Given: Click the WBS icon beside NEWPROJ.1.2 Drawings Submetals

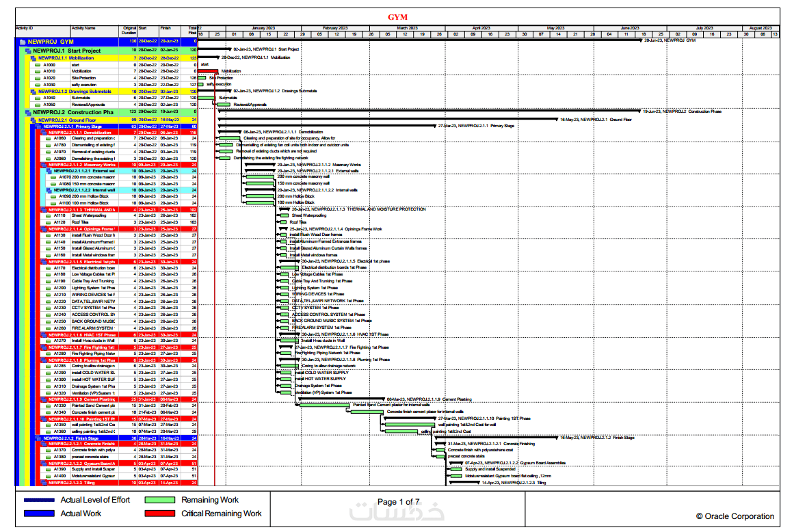Looking at the screenshot, I should (x=33, y=92).
